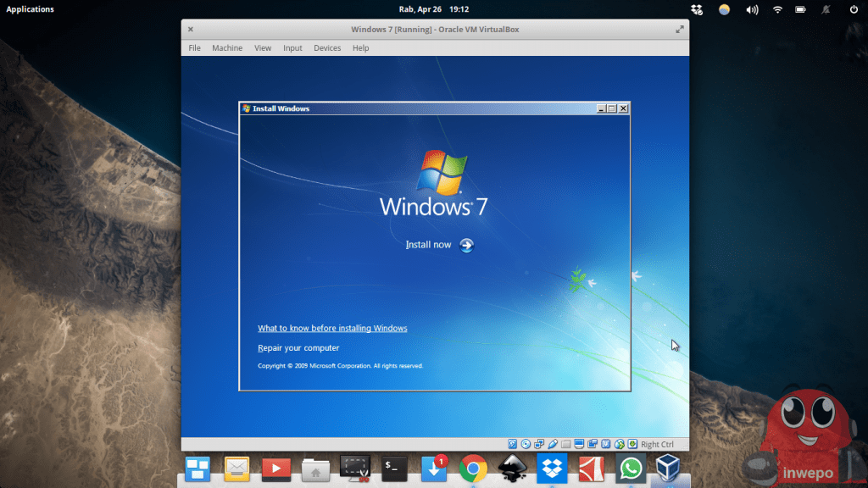Screen dimensions: 868x488
Task: Open the Wi-Fi network indicator
Action: click(776, 9)
